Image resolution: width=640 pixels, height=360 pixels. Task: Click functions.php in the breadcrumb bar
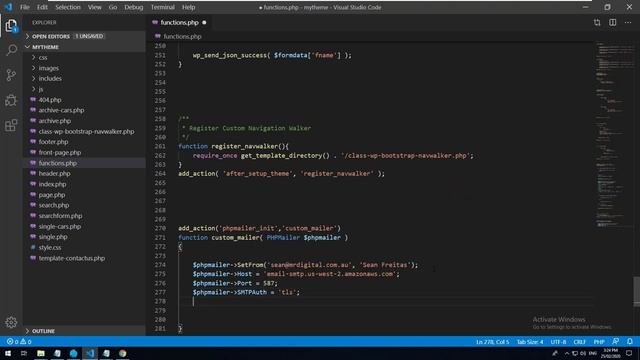tap(182, 36)
